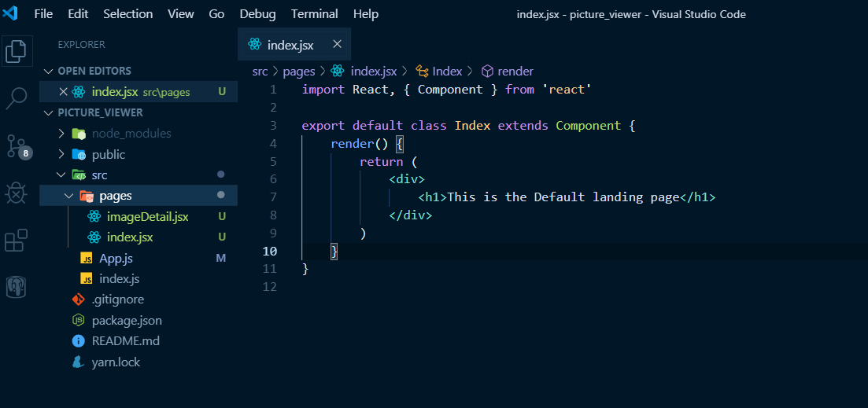This screenshot has height=408, width=868.
Task: Close the index.jsx editor tab
Action: tap(337, 44)
